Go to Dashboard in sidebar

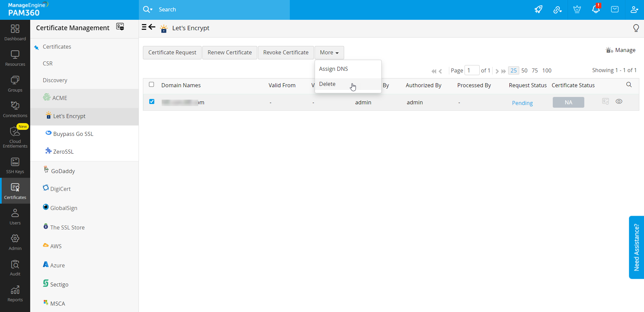tap(15, 33)
